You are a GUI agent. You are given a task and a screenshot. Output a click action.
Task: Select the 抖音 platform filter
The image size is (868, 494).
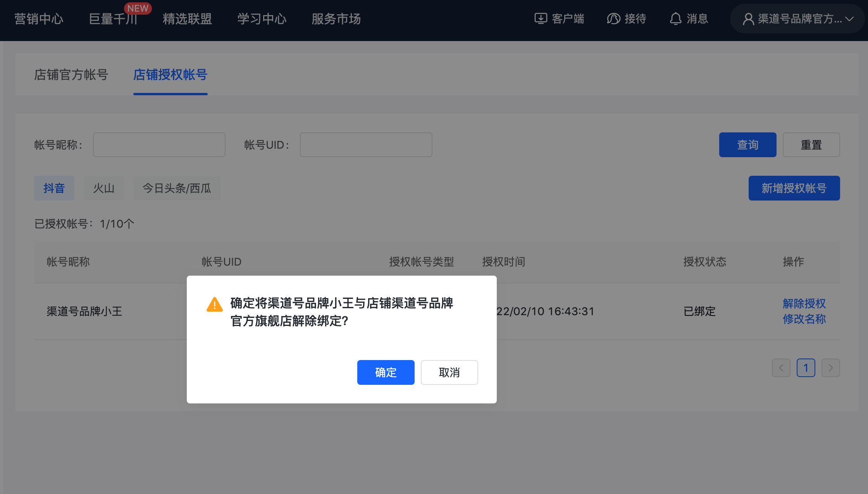point(54,188)
